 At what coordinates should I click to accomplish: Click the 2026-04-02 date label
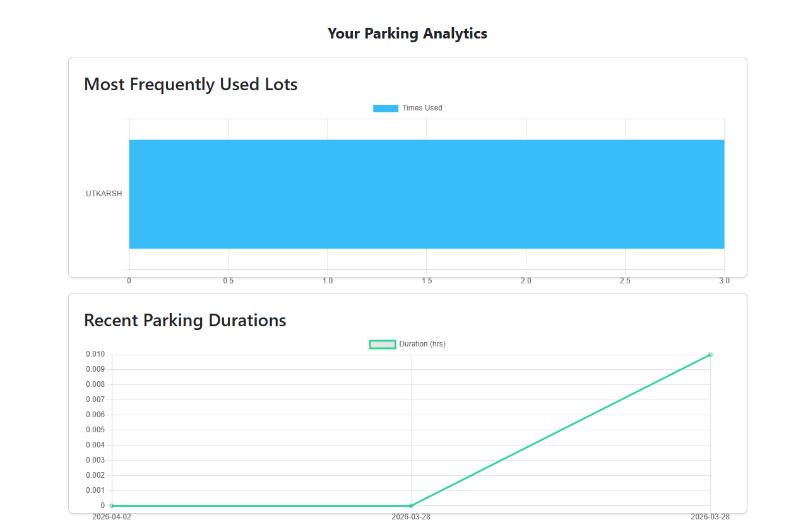pyautogui.click(x=112, y=517)
